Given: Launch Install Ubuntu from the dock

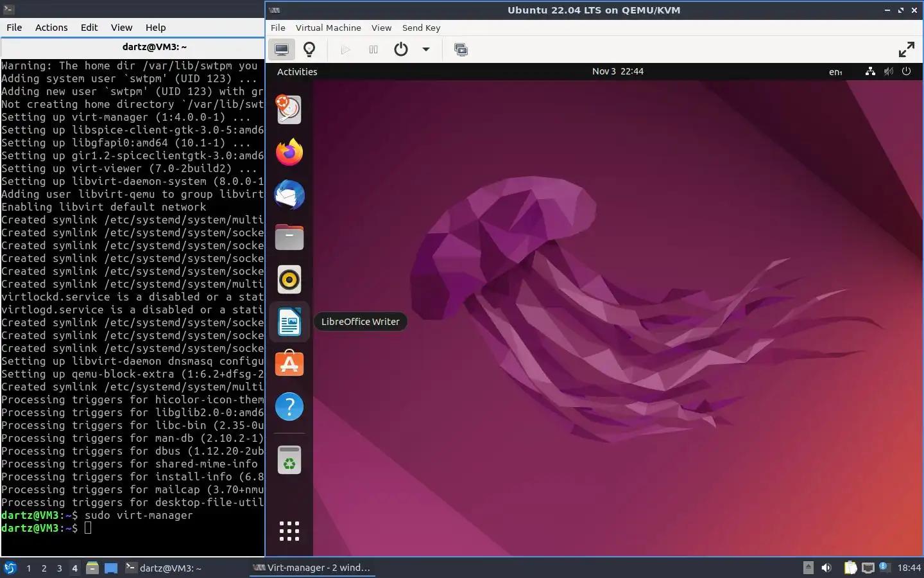Looking at the screenshot, I should pos(289,109).
